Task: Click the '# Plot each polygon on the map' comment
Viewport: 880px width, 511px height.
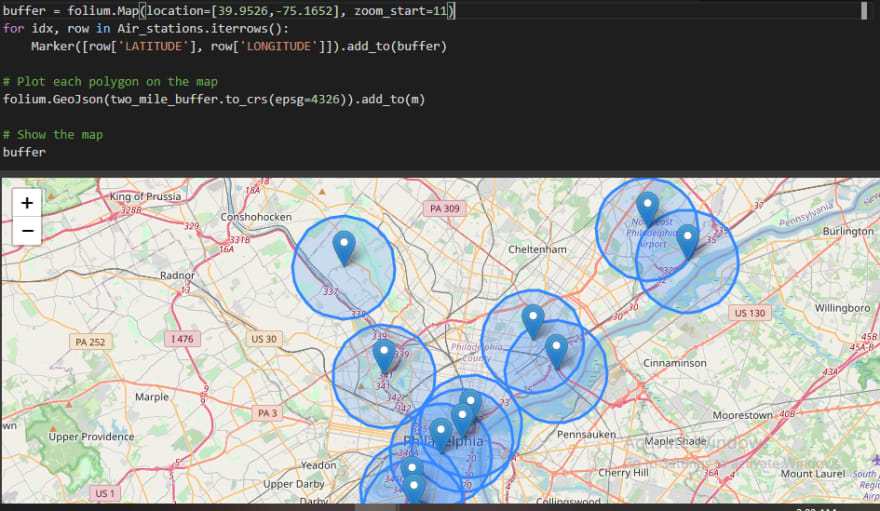Action: pos(110,81)
